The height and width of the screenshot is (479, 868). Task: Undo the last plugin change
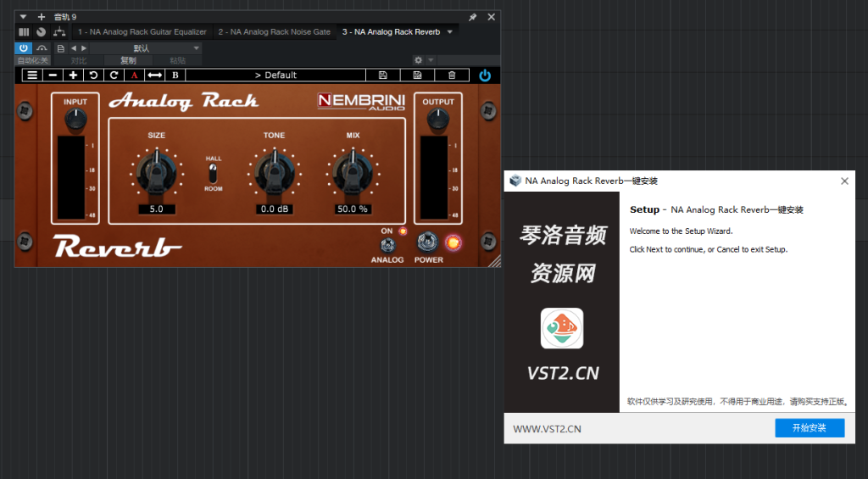point(93,75)
